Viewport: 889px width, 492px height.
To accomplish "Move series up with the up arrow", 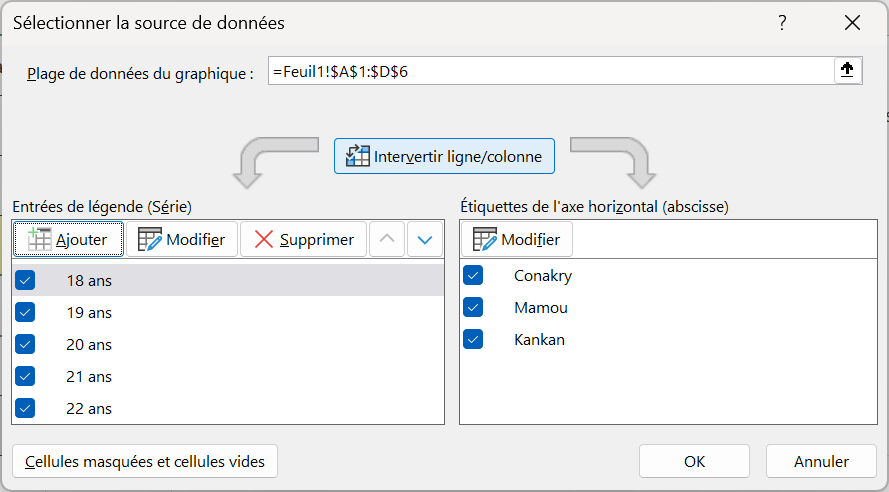I will point(388,240).
